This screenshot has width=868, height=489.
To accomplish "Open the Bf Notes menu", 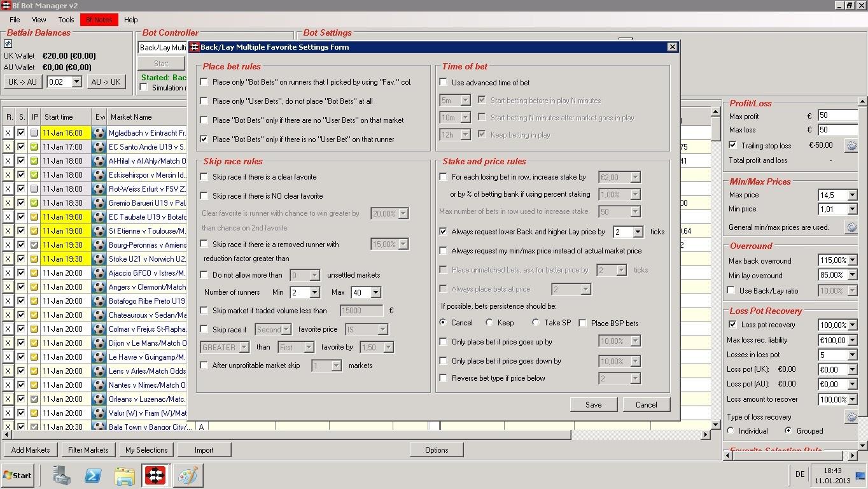I will coord(99,20).
